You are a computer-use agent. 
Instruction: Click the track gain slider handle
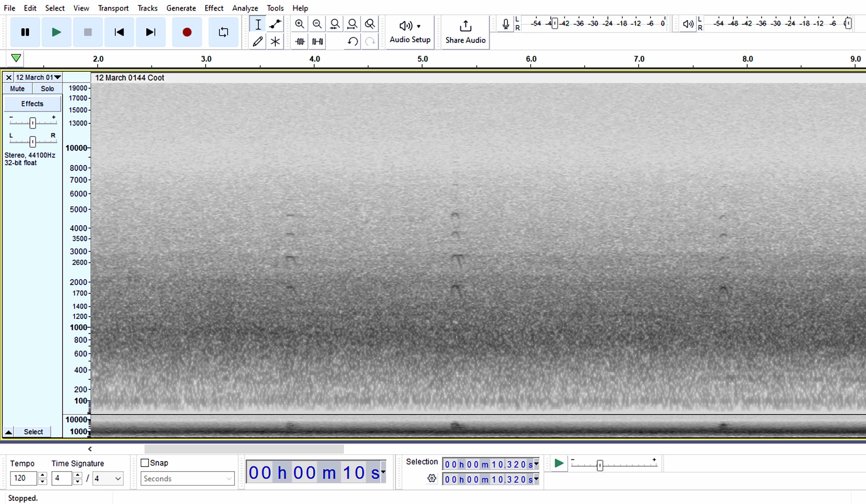click(x=33, y=123)
